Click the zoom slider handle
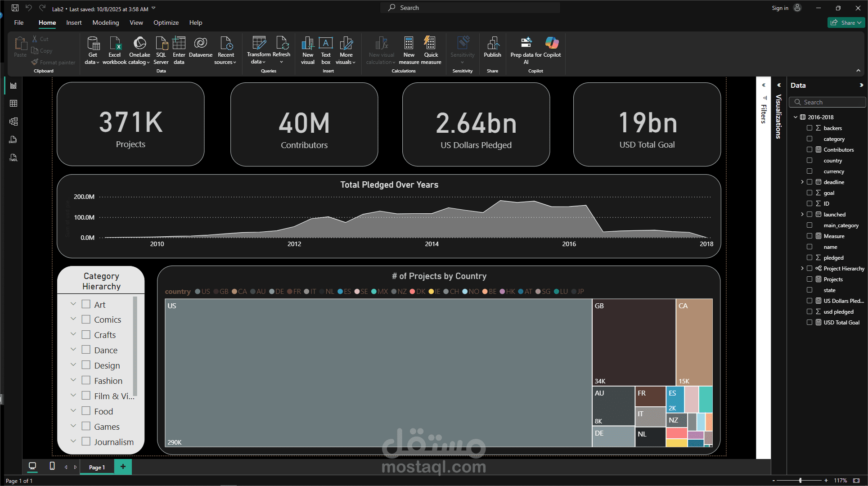This screenshot has width=868, height=486. (x=800, y=480)
